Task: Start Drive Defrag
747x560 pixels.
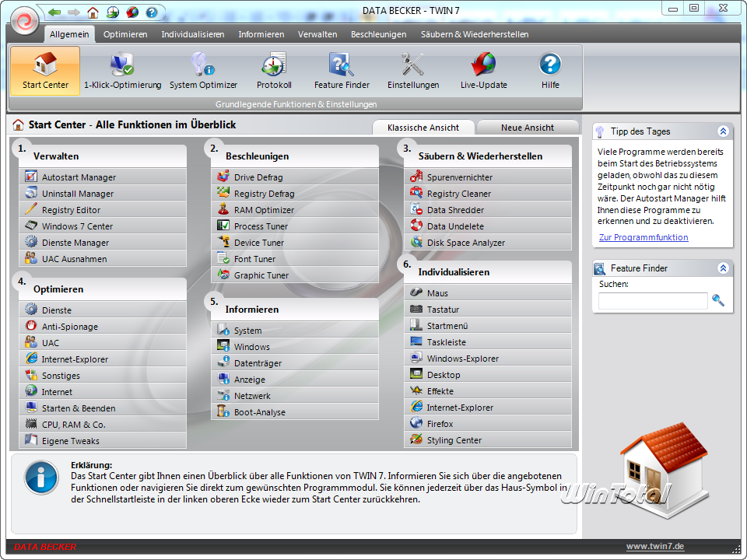Action: (x=295, y=177)
